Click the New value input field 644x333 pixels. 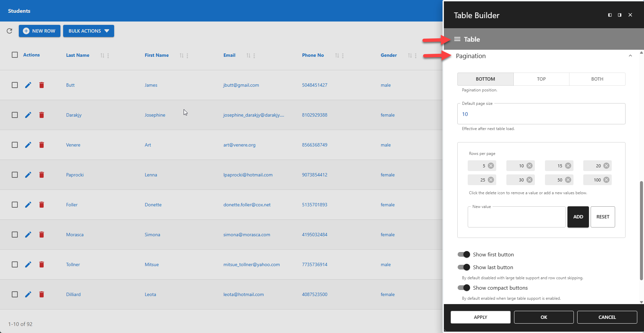(x=516, y=217)
